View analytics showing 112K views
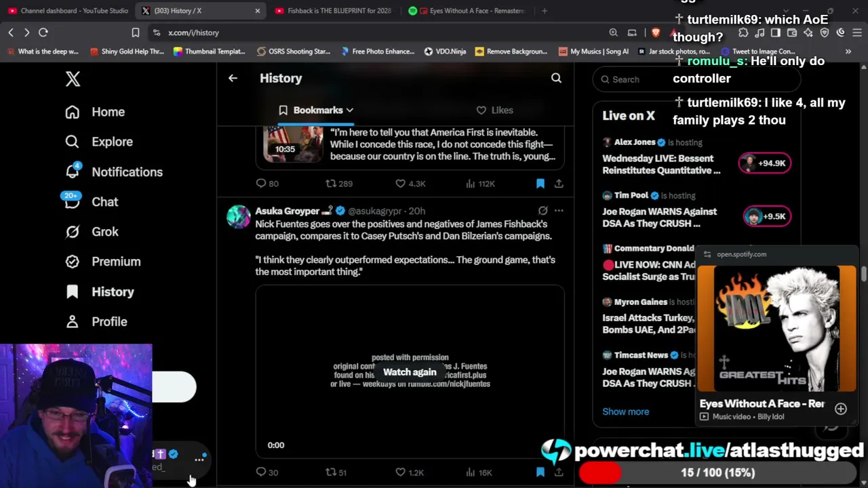This screenshot has height=488, width=868. (x=480, y=183)
